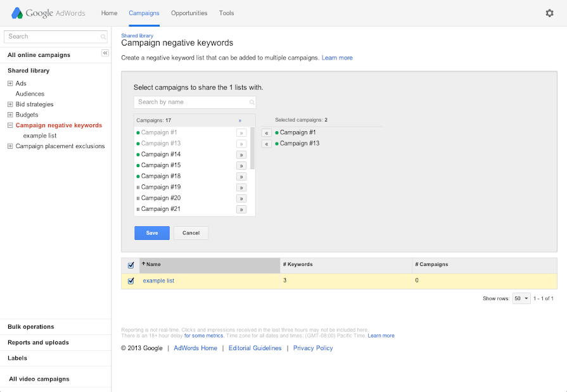This screenshot has width=567, height=392.
Task: Add Campaign #18 using arrow icon
Action: click(x=241, y=176)
